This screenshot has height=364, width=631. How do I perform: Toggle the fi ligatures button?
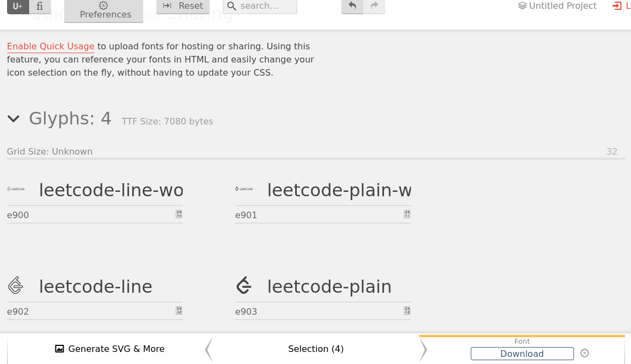pyautogui.click(x=40, y=7)
